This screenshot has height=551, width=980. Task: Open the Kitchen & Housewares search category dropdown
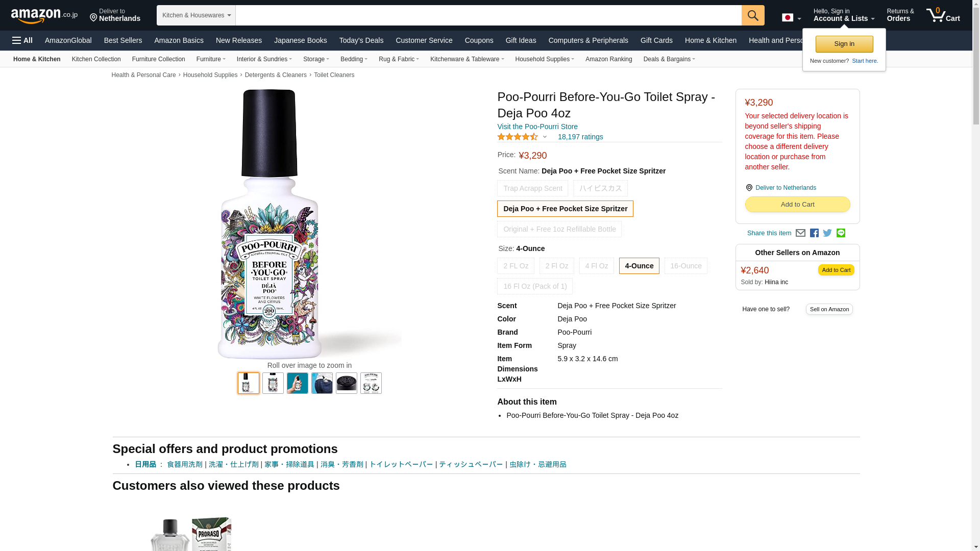[x=196, y=15]
